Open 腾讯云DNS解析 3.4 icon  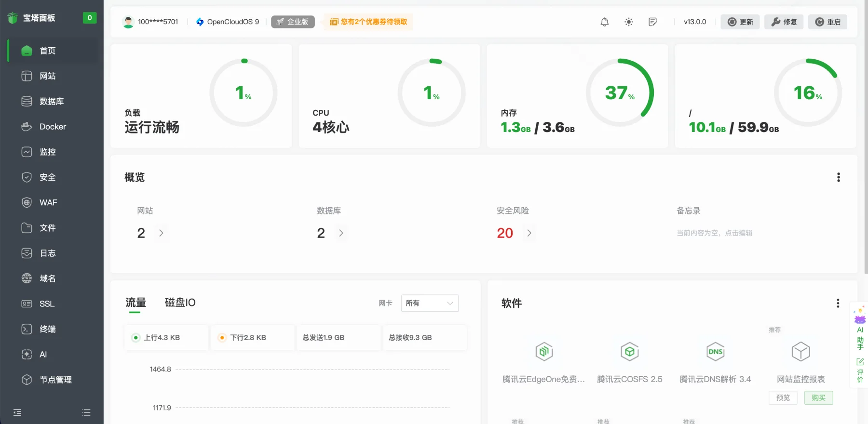pos(715,352)
